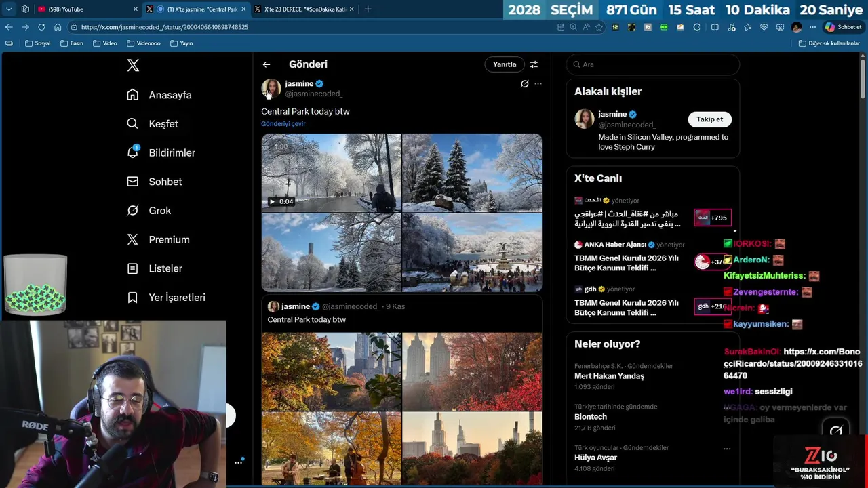Go back with the Gönderi arrow

pos(267,64)
